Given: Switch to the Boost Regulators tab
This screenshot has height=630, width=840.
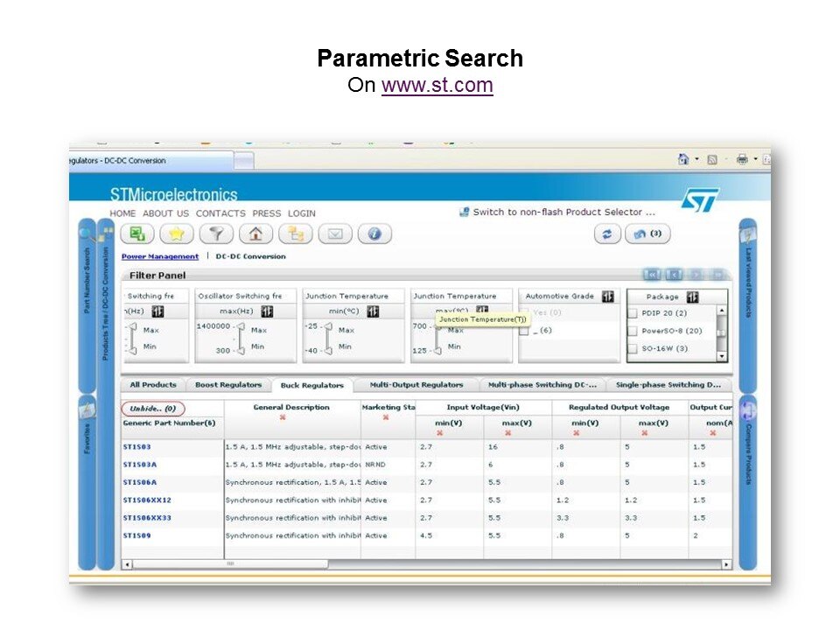Looking at the screenshot, I should coord(227,385).
